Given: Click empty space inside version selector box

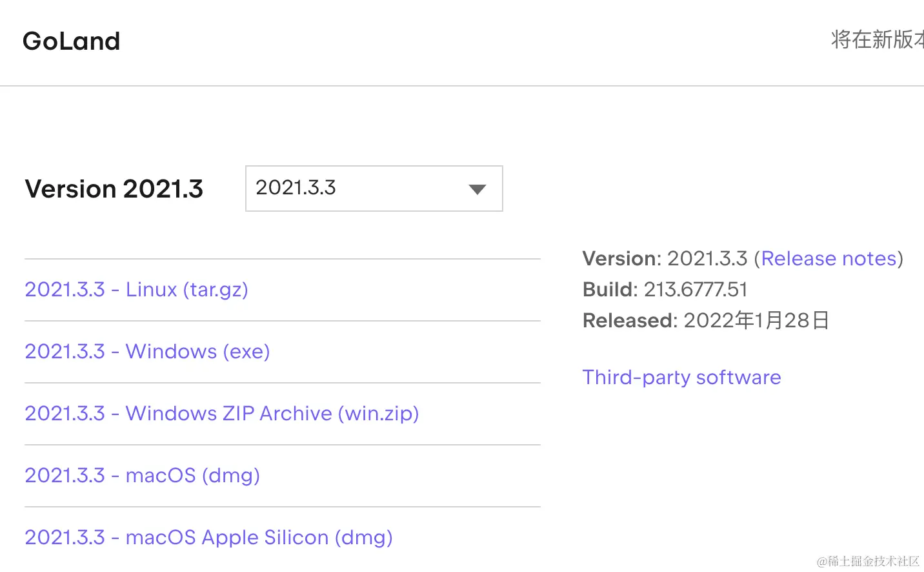Looking at the screenshot, I should (x=400, y=189).
